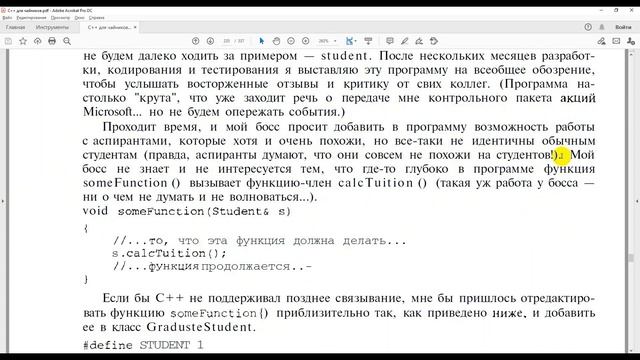This screenshot has height=360, width=640.
Task: Click the scrollbar down arrow
Action: tap(631, 350)
